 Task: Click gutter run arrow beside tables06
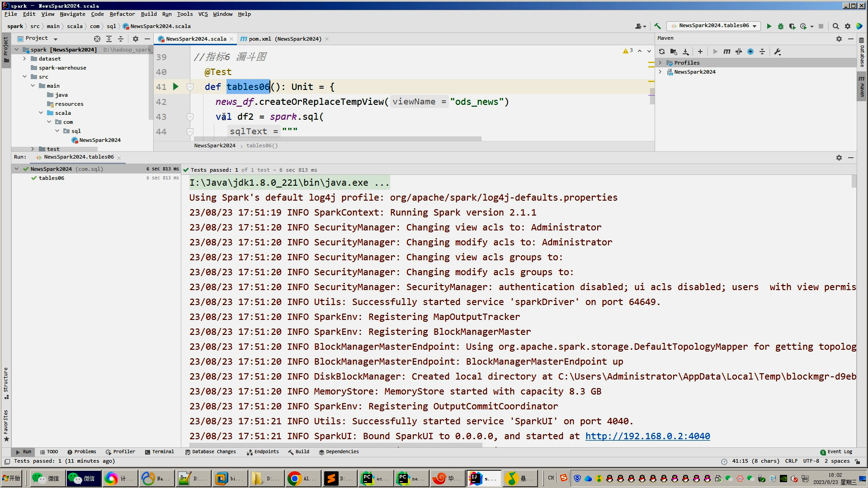pyautogui.click(x=176, y=87)
